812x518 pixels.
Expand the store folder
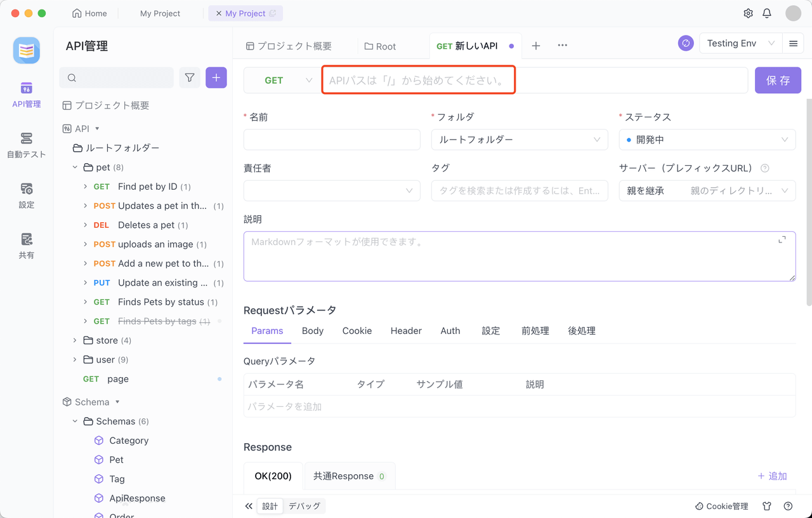[75, 340]
